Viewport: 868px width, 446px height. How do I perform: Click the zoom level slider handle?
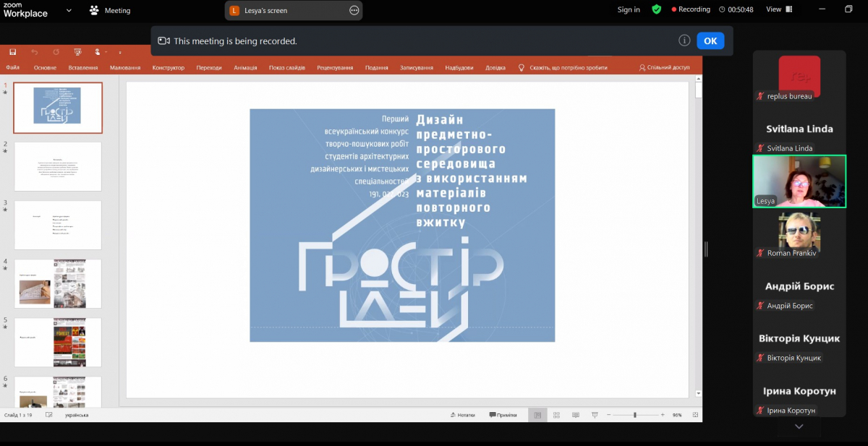click(x=635, y=415)
